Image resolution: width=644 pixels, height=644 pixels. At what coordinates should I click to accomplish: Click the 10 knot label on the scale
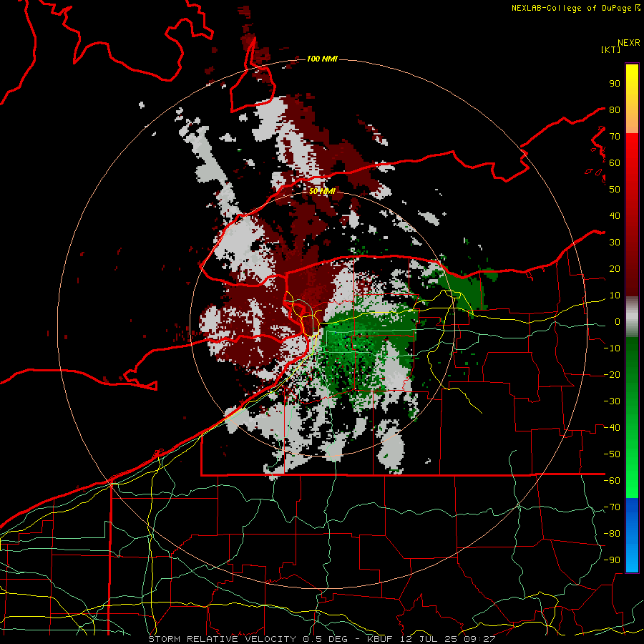615,296
